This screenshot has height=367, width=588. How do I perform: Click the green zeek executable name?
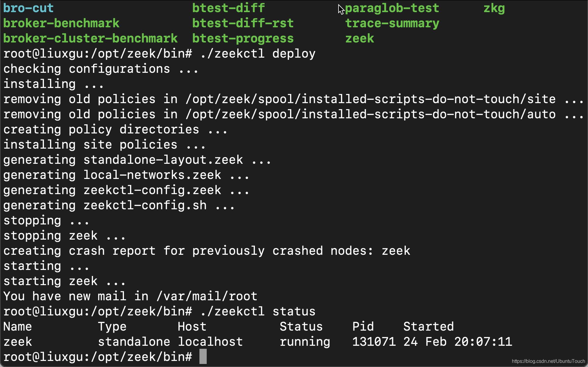(359, 39)
